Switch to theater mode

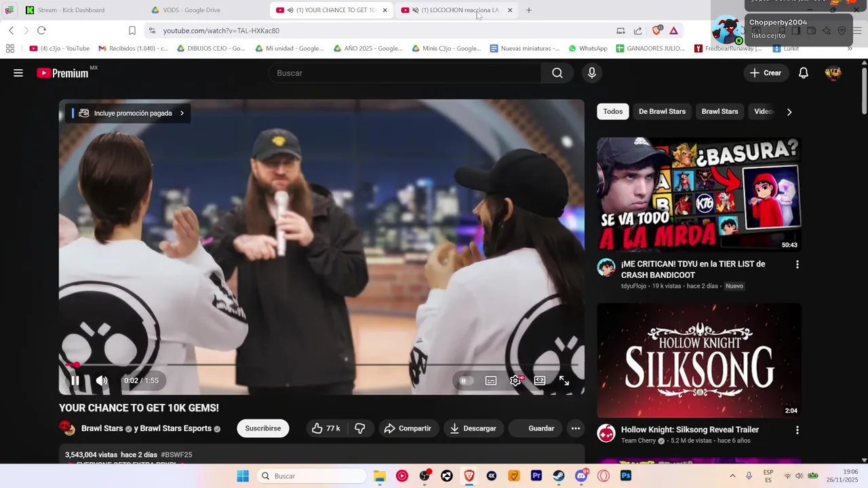tap(540, 381)
